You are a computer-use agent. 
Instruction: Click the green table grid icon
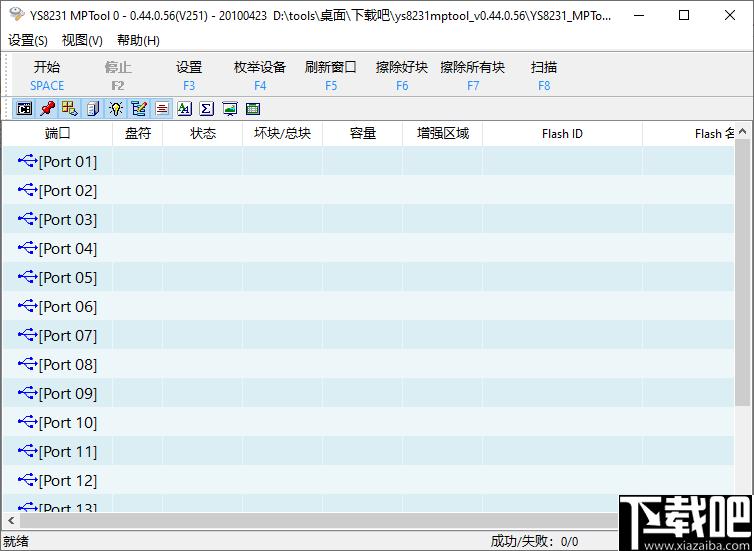[252, 109]
